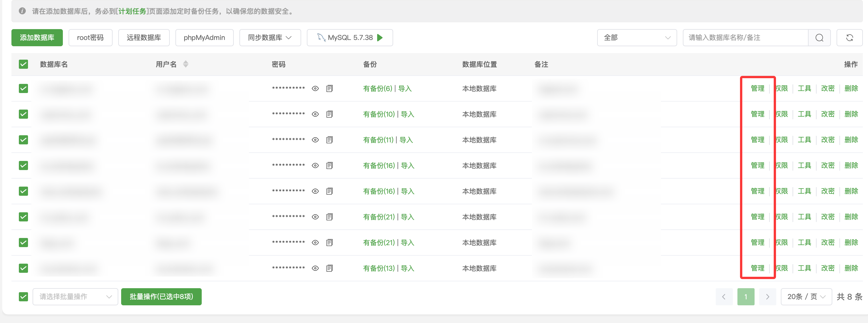Expand the 全部 filter dropdown
Image resolution: width=868 pixels, height=323 pixels.
coord(637,38)
